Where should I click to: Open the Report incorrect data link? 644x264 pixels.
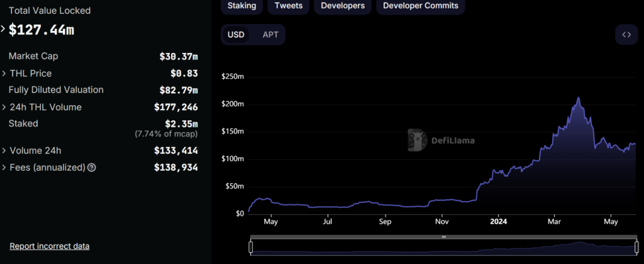pyautogui.click(x=49, y=246)
